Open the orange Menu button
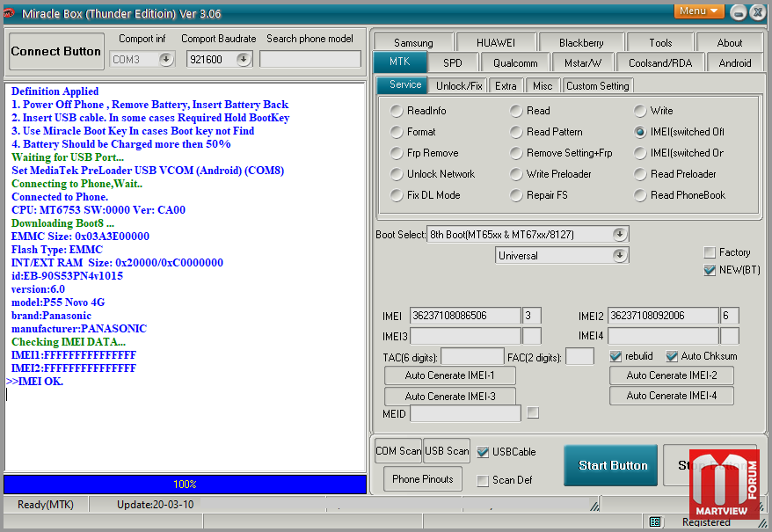The height and width of the screenshot is (532, 772). [699, 11]
